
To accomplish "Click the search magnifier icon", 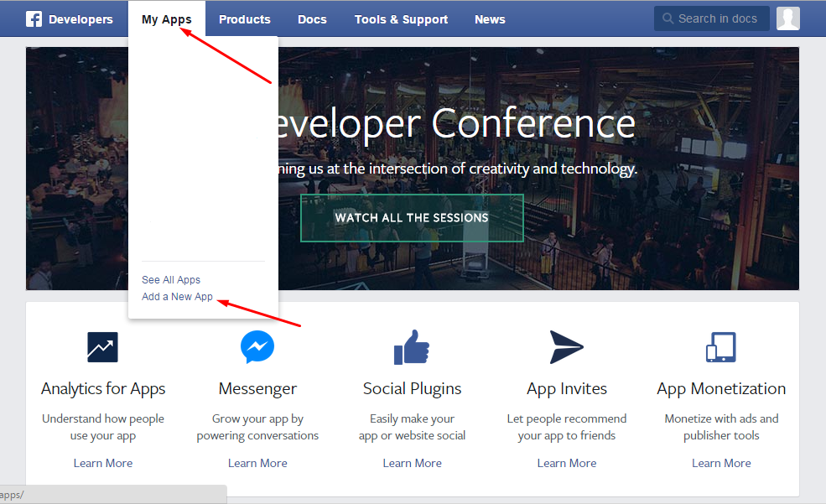I will click(668, 18).
